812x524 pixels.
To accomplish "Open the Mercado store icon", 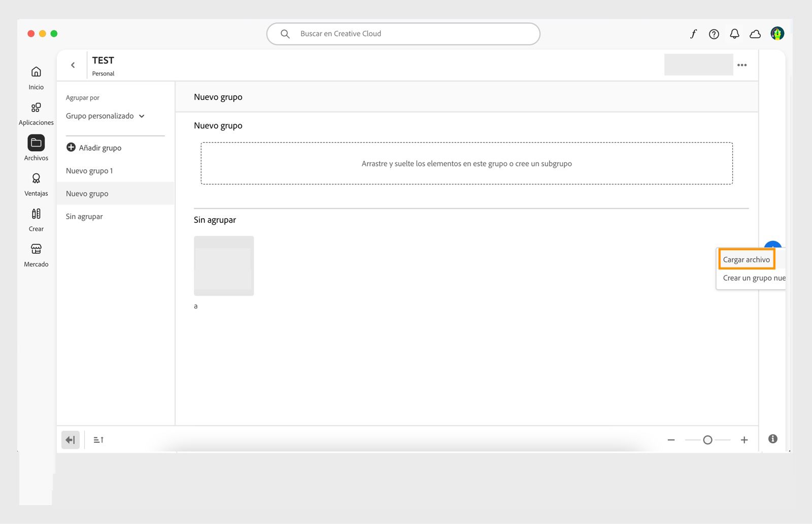I will tap(36, 249).
